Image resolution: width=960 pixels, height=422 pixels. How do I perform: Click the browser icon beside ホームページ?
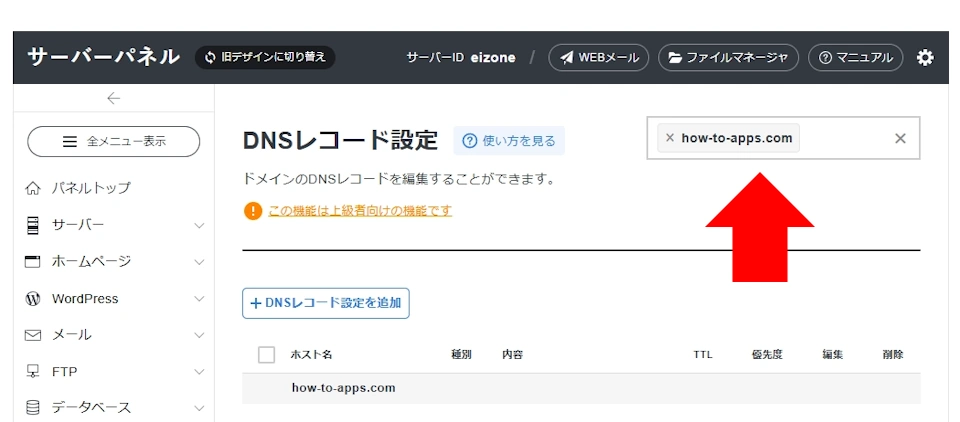32,262
